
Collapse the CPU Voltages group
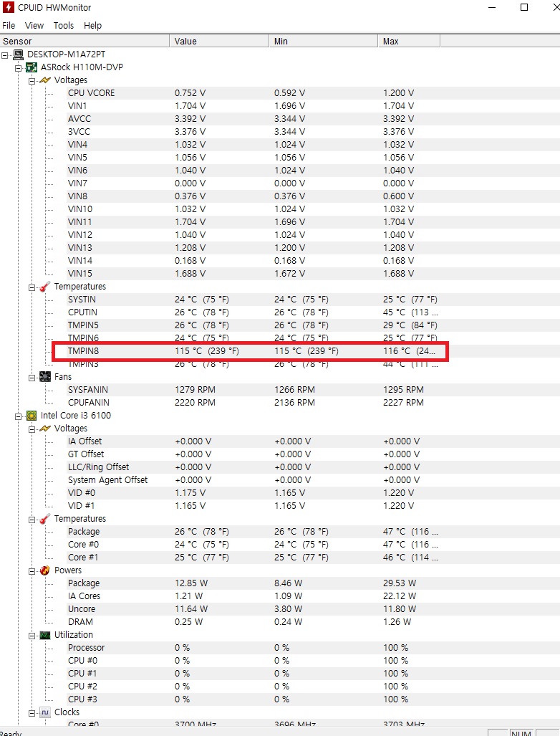pyautogui.click(x=32, y=429)
